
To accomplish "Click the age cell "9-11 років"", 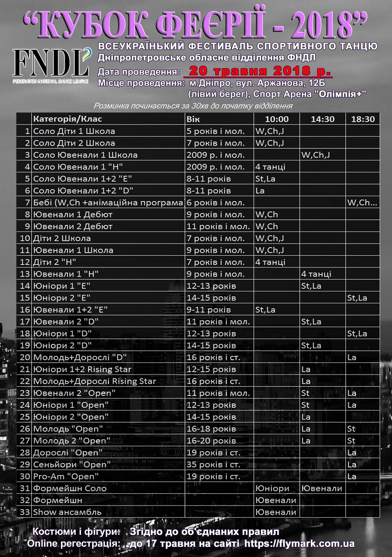I will tap(209, 310).
